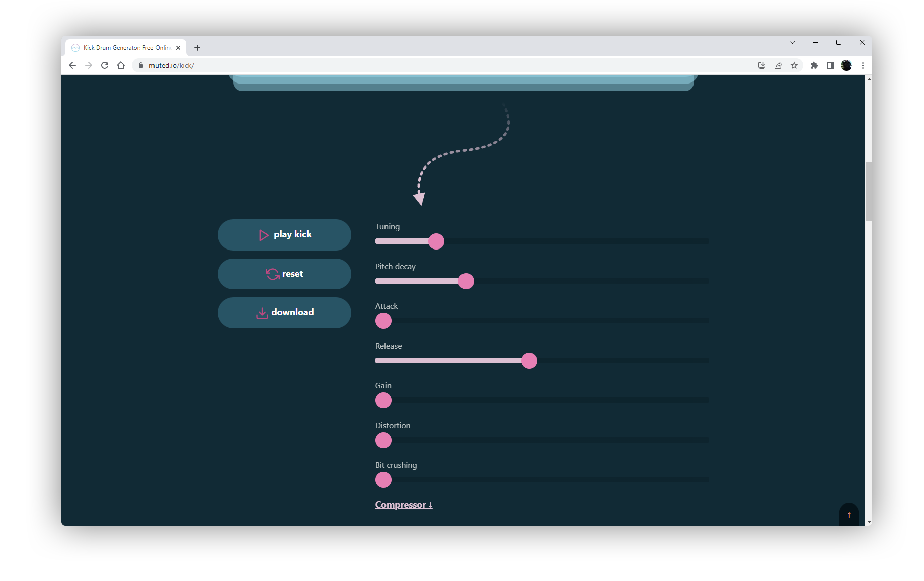Screen dimensions: 924x581
Task: Open the tab search dropdown chevron
Action: pos(793,42)
